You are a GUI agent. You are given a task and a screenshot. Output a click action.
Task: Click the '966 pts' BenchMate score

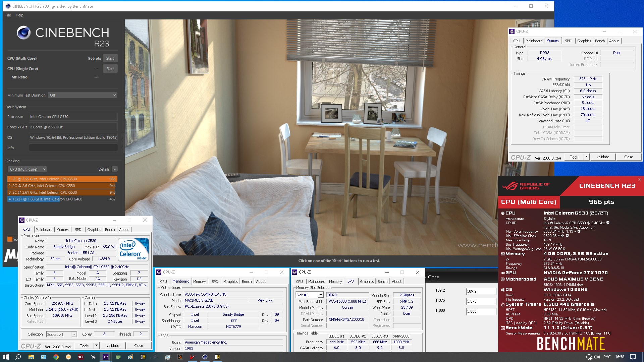(601, 202)
